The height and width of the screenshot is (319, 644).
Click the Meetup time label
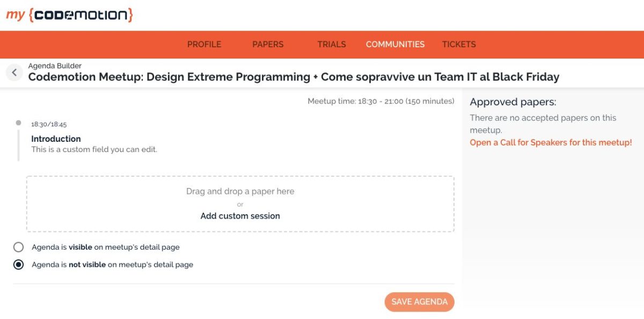(x=380, y=100)
